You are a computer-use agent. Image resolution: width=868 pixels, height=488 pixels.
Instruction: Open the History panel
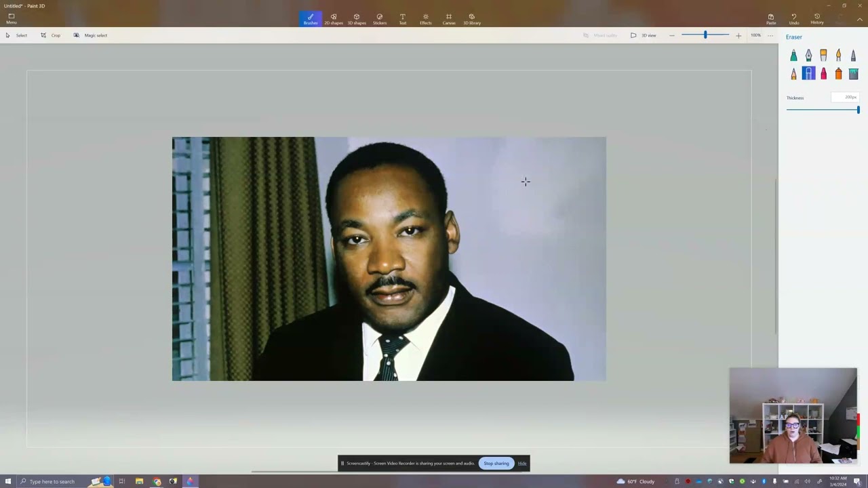click(817, 19)
